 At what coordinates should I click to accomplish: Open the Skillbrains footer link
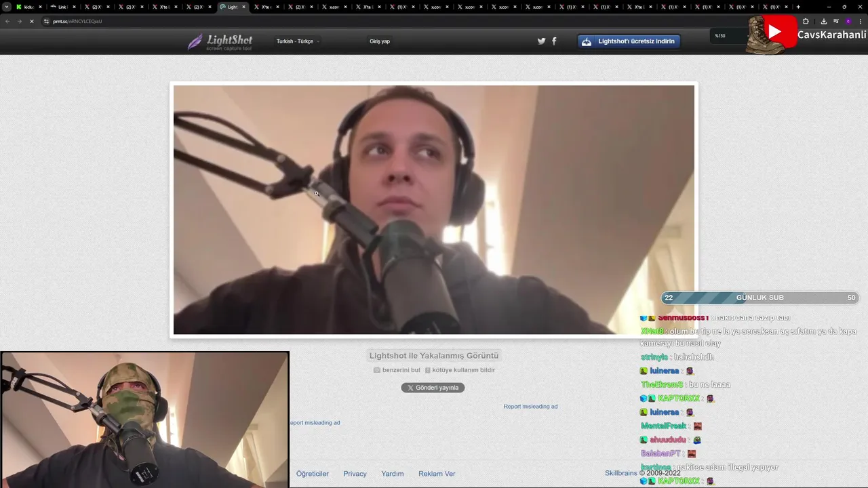pyautogui.click(x=622, y=473)
